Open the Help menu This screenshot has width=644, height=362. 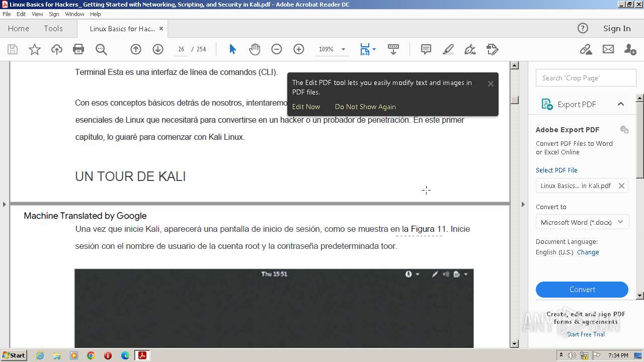tap(95, 14)
